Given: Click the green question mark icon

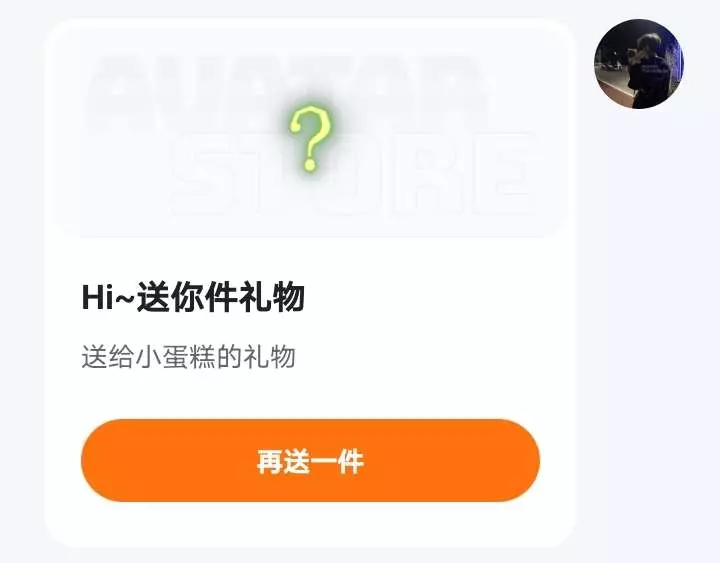Looking at the screenshot, I should [x=310, y=138].
